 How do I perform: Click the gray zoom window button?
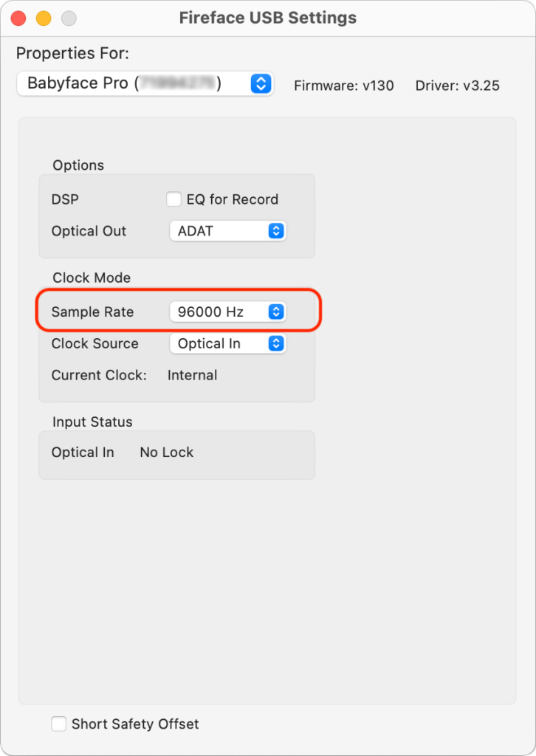point(69,18)
